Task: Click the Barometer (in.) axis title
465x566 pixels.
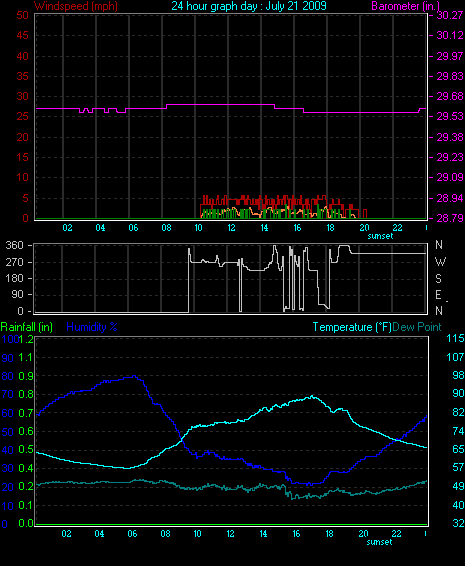Action: click(x=406, y=6)
